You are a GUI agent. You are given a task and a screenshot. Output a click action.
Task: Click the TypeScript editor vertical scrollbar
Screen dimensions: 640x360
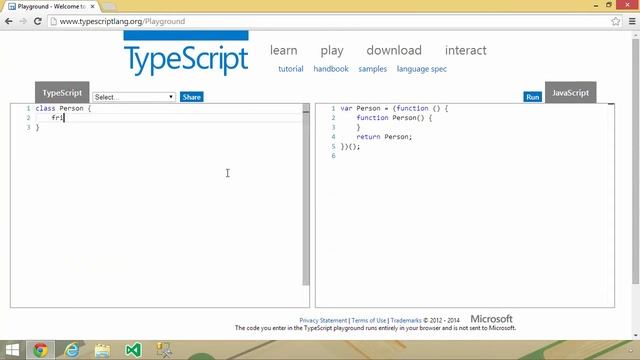coord(306,195)
